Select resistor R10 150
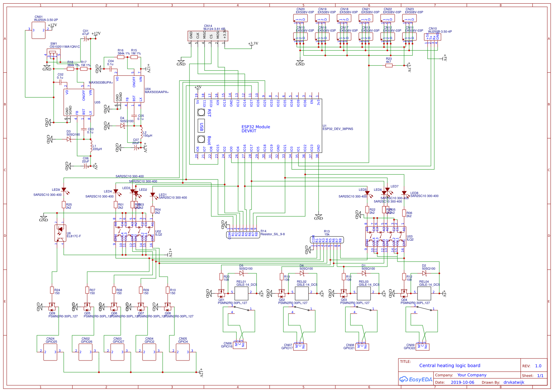 click(168, 290)
